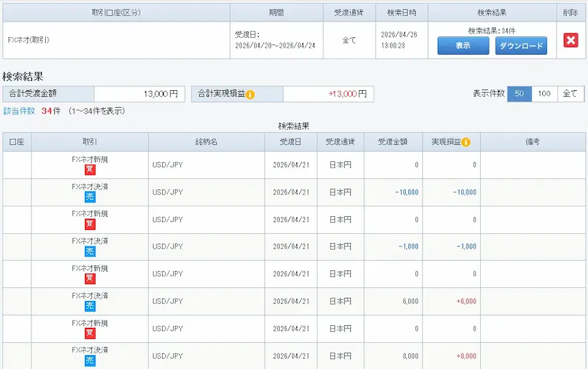Set display count to 100
The width and height of the screenshot is (588, 369).
tap(544, 94)
